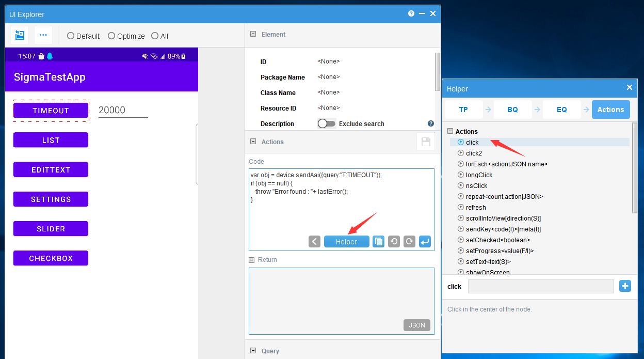The image size is (644, 359).
Task: Select setProgress<value(F/I)> action
Action: click(500, 251)
